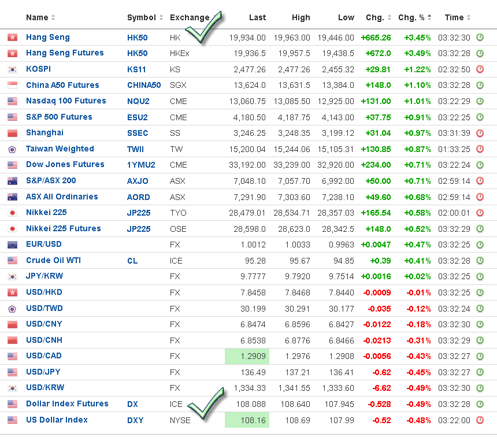
Task: Click the red clock icon in US Dollar Index row
Action: tap(480, 420)
